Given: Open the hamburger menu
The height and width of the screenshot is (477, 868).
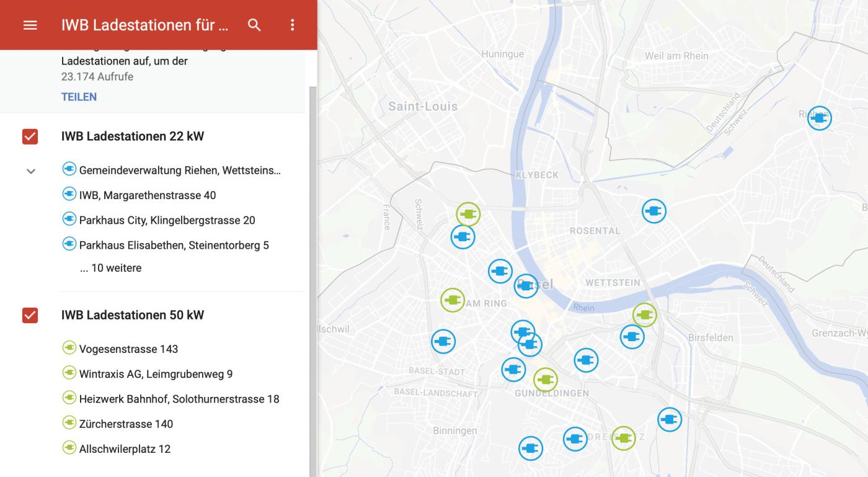Looking at the screenshot, I should 29,25.
